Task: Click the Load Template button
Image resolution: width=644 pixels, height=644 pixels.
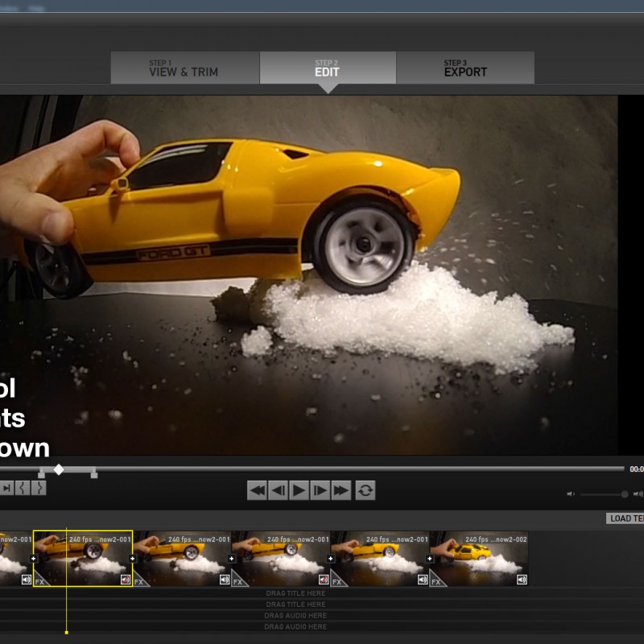Action: [625, 518]
